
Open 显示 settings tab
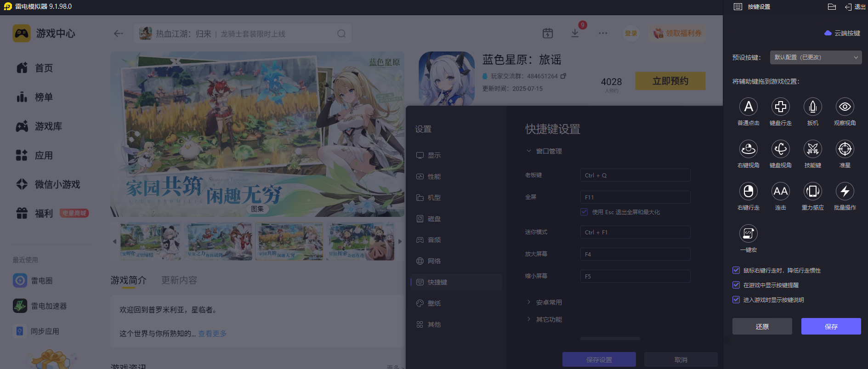(456, 155)
